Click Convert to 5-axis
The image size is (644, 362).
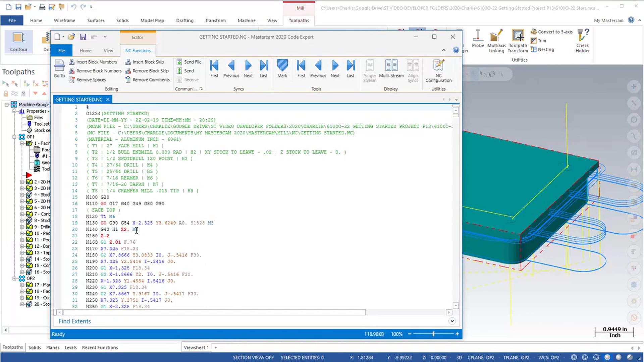pos(551,32)
